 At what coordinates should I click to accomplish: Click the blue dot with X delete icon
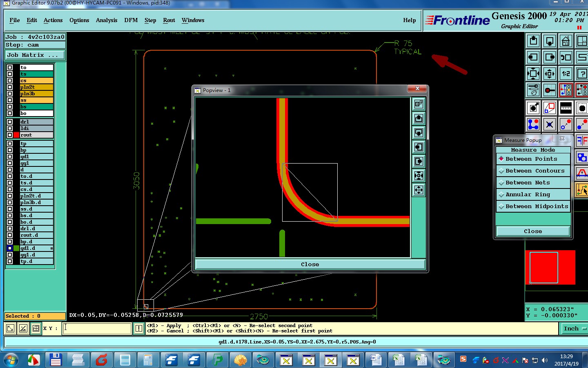tap(550, 124)
